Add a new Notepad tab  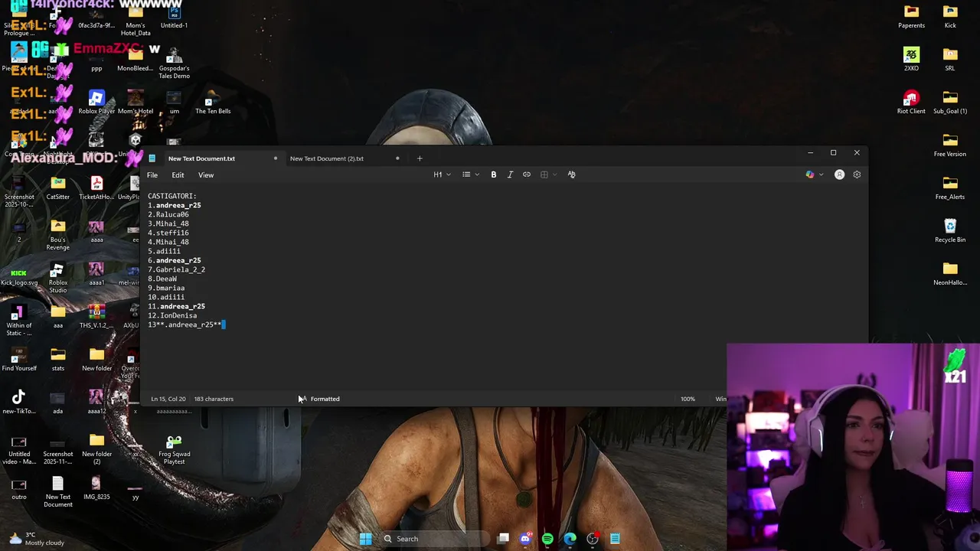click(420, 158)
